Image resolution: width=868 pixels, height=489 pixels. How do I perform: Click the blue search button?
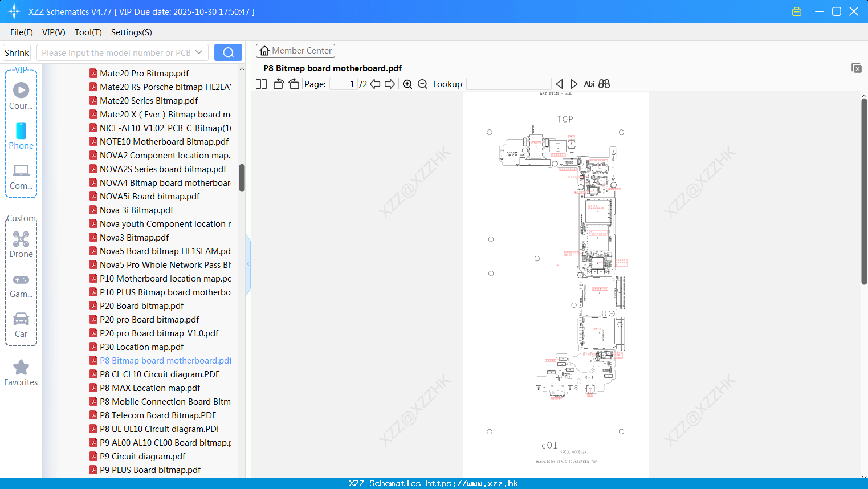(228, 52)
